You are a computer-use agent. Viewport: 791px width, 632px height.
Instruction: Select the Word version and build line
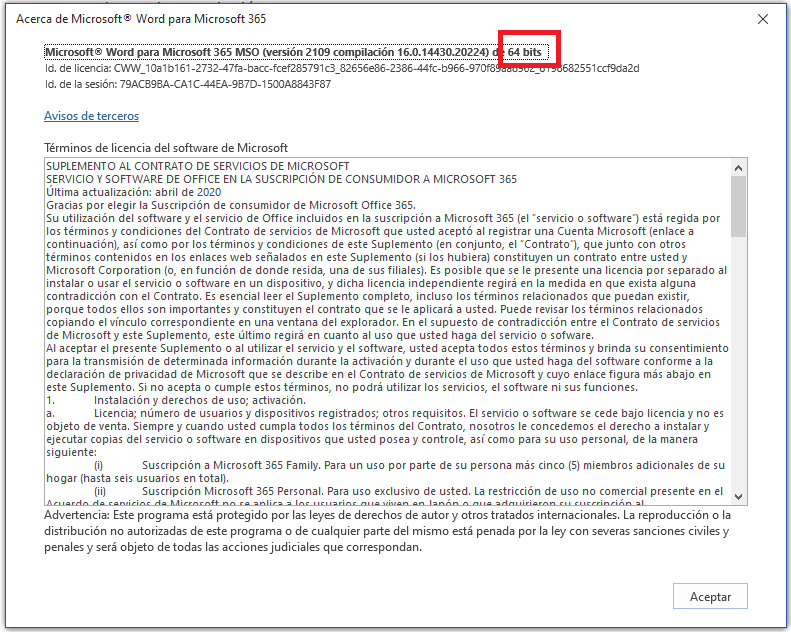click(296, 52)
